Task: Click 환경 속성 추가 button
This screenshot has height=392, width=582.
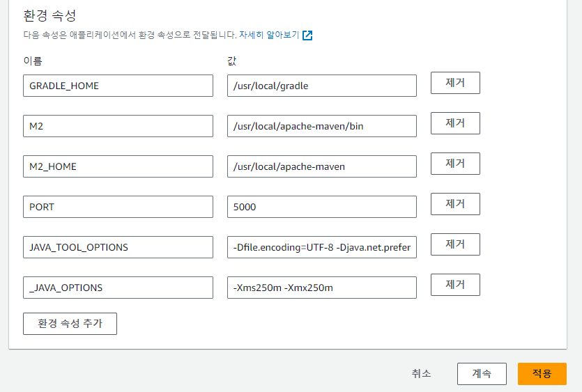Action: (x=70, y=324)
